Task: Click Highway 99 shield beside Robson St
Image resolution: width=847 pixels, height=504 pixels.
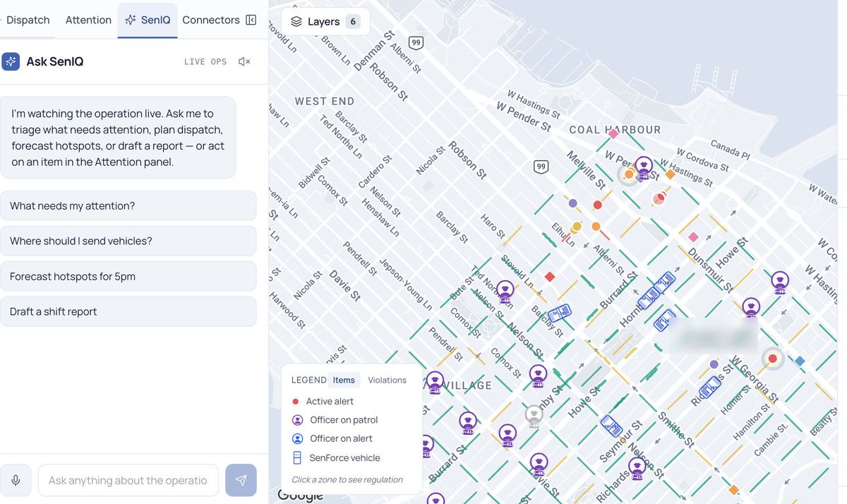Action: (541, 167)
